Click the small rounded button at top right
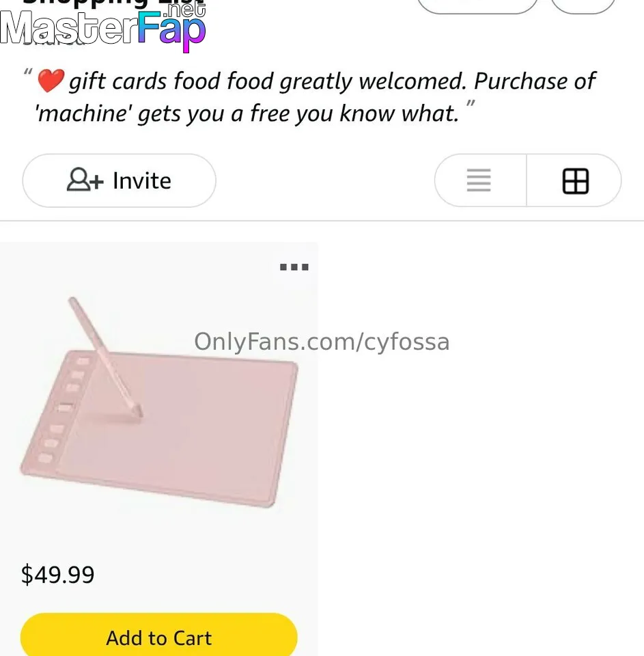This screenshot has height=656, width=644. point(583,5)
